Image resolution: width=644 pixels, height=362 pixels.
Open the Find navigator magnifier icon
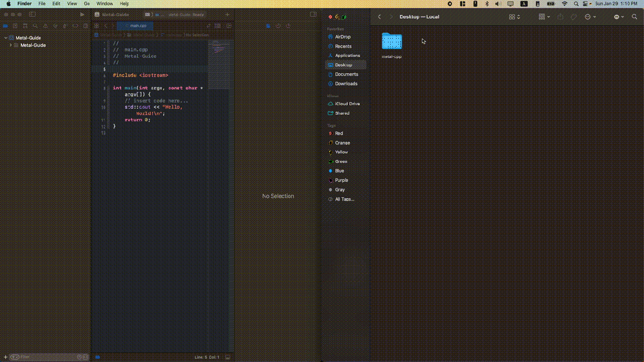(35, 26)
